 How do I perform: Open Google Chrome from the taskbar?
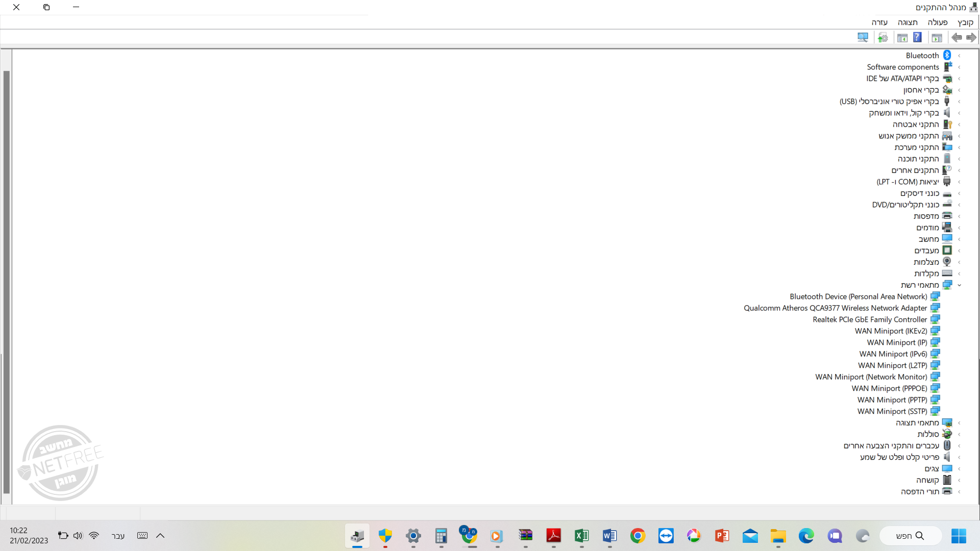coord(638,536)
